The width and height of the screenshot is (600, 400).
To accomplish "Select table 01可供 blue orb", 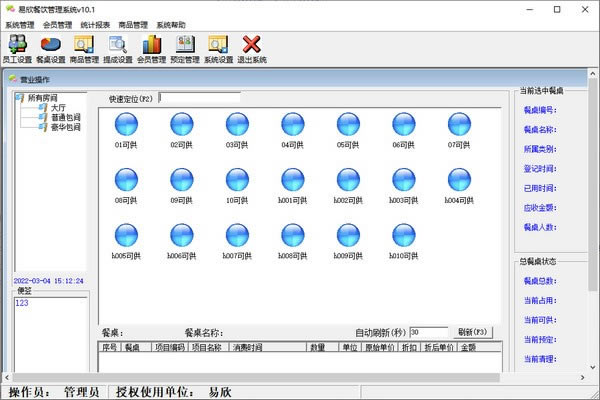I will 126,124.
